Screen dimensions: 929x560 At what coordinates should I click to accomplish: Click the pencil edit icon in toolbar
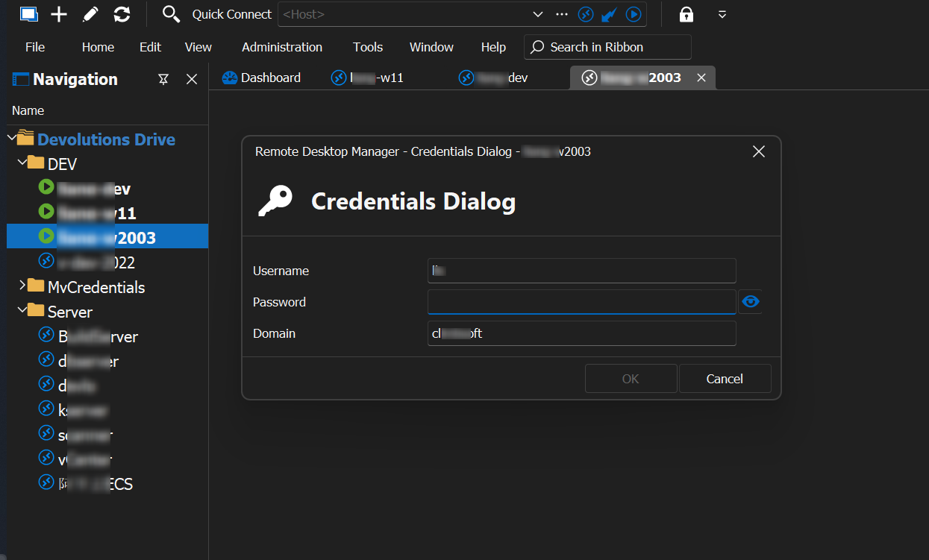point(90,14)
